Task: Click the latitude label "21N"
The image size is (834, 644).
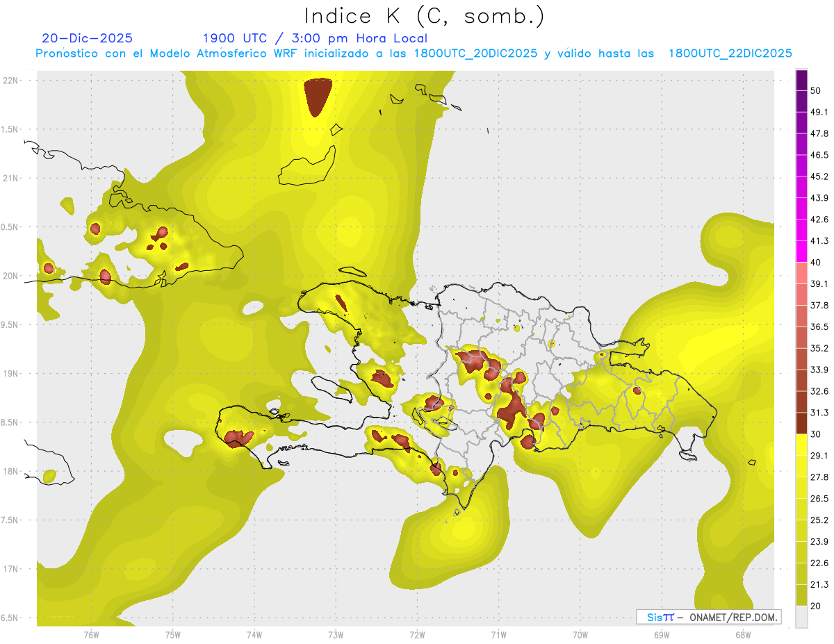Action: (x=10, y=178)
